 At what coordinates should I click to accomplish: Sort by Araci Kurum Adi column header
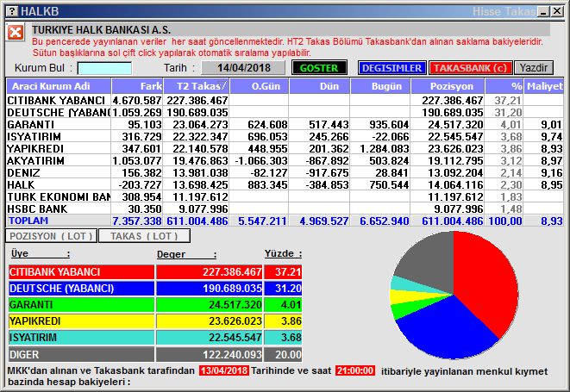59,86
